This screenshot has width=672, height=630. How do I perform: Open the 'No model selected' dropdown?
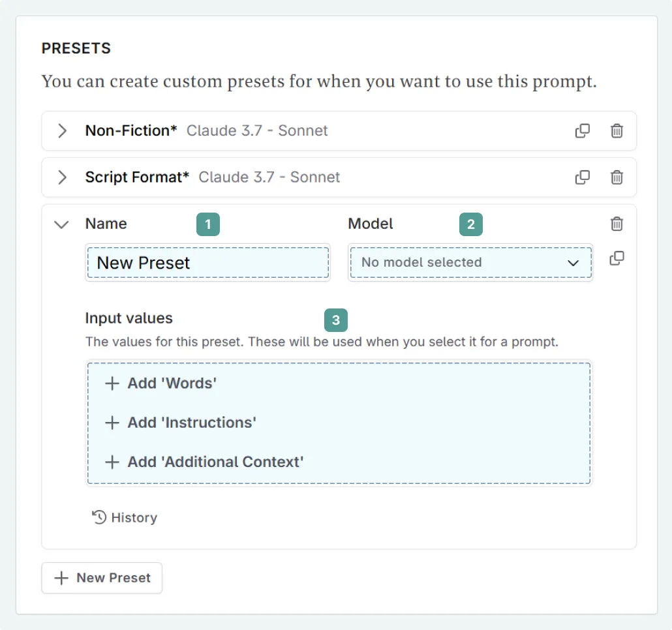(470, 262)
